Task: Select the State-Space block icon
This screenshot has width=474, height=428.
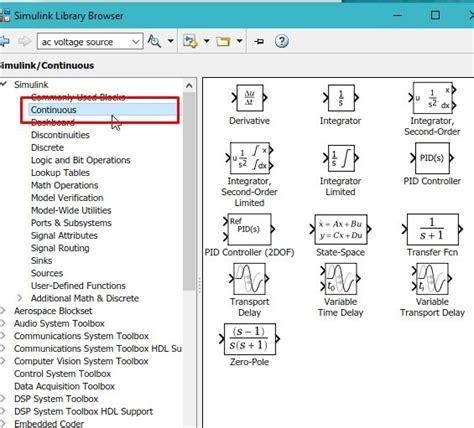Action: (341, 229)
